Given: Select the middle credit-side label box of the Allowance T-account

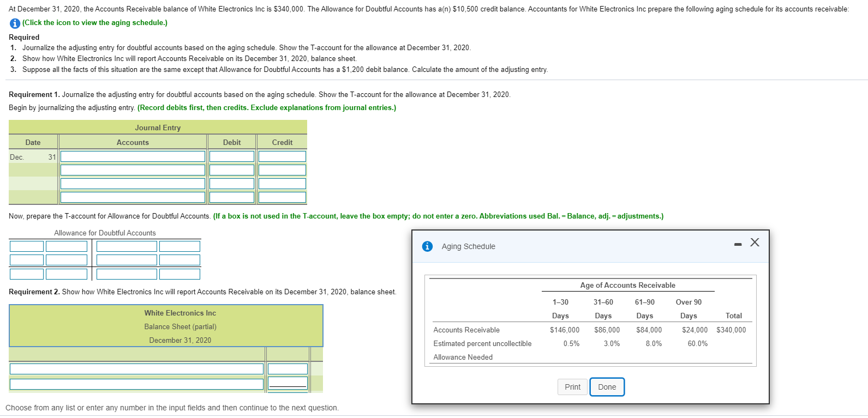Looking at the screenshot, I should (x=127, y=260).
